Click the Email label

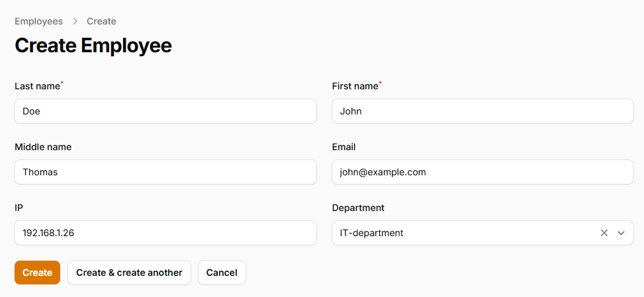(344, 147)
